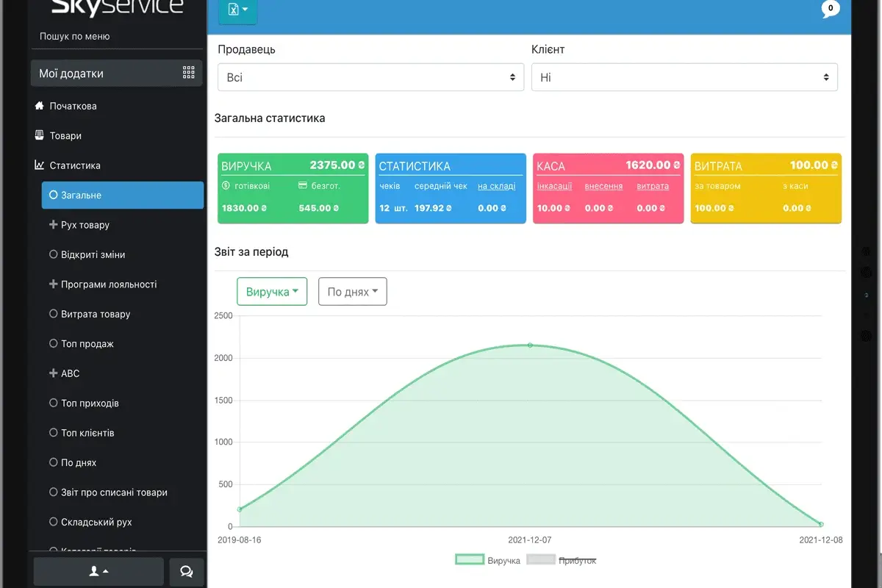Click the chart icon next to Статистика
Image resolution: width=882 pixels, height=588 pixels.
point(40,165)
